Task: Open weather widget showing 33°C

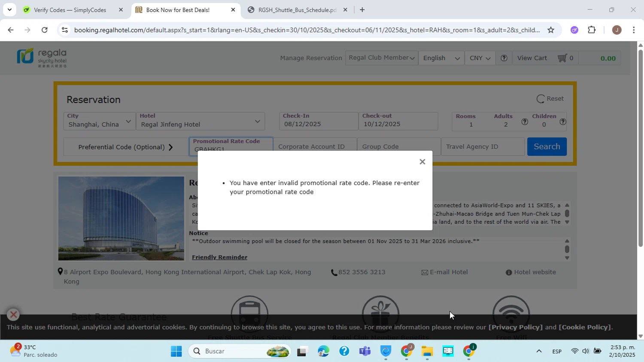Action: pos(34,351)
